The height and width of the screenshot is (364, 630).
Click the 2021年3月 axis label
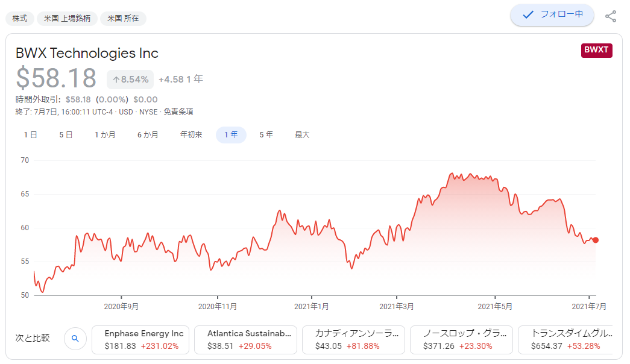pyautogui.click(x=397, y=307)
